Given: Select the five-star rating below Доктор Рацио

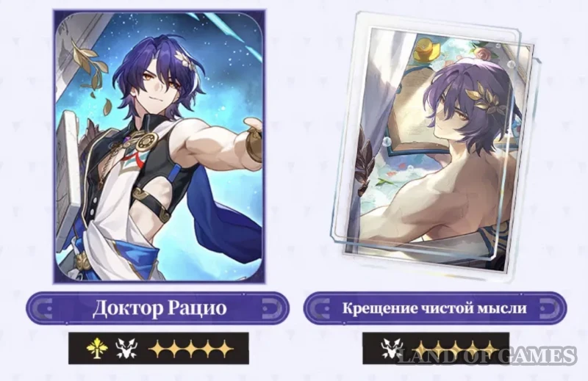Looking at the screenshot, I should point(191,349).
